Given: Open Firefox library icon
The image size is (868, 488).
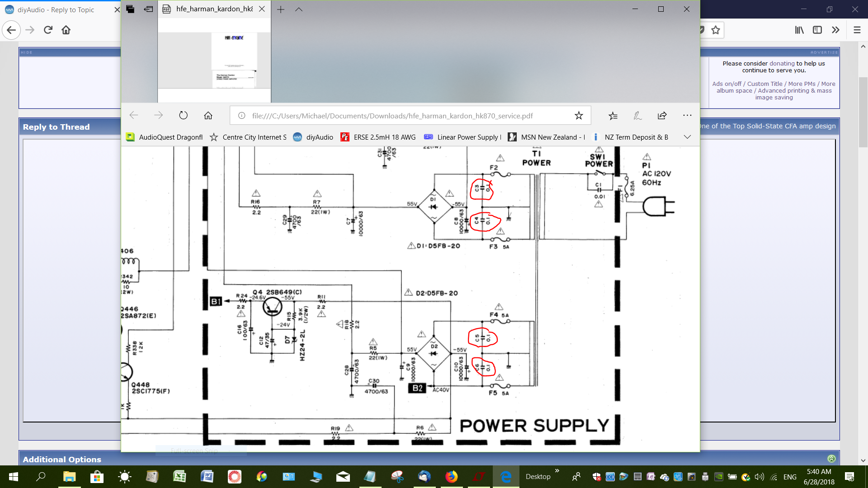Looking at the screenshot, I should pyautogui.click(x=799, y=30).
